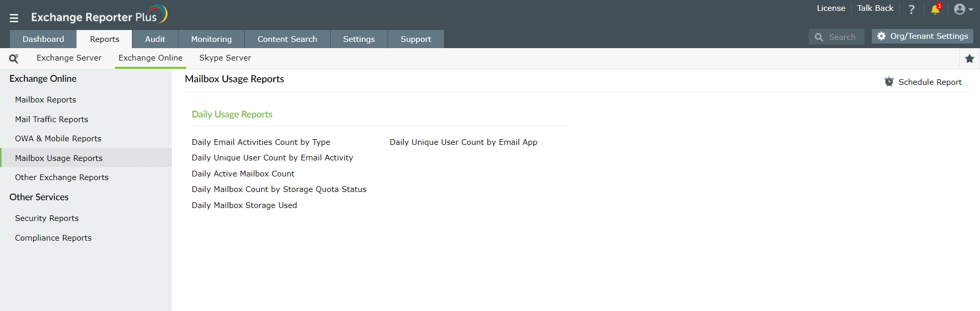980x311 pixels.
Task: Click the report search magnifier icon
Action: coord(14,58)
